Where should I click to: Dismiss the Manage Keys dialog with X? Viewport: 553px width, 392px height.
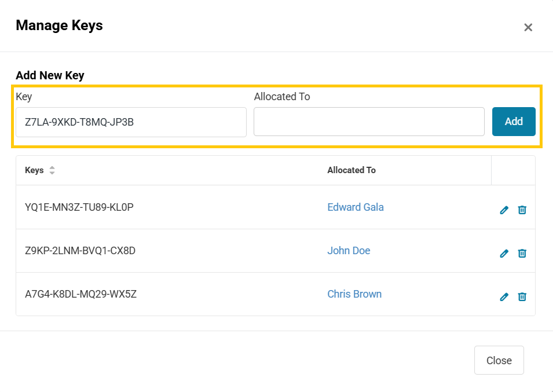click(528, 27)
